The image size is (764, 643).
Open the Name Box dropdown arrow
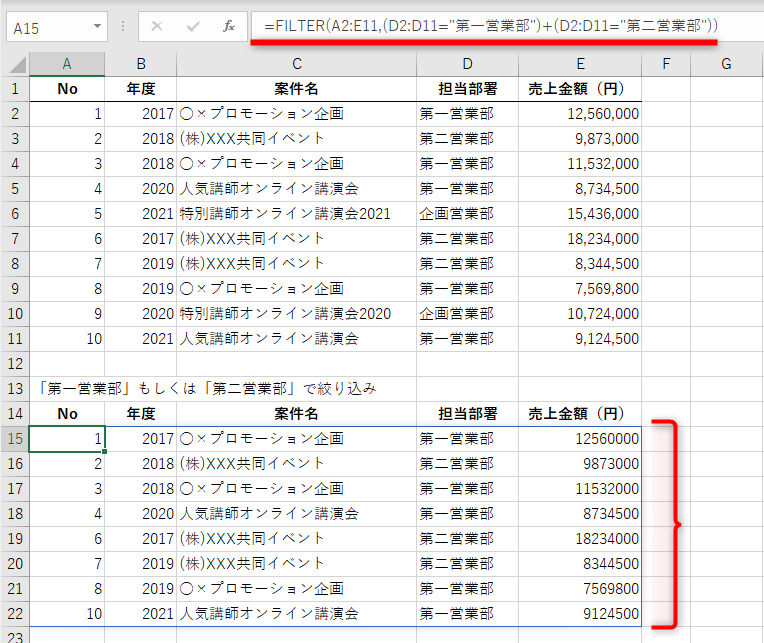pos(97,26)
